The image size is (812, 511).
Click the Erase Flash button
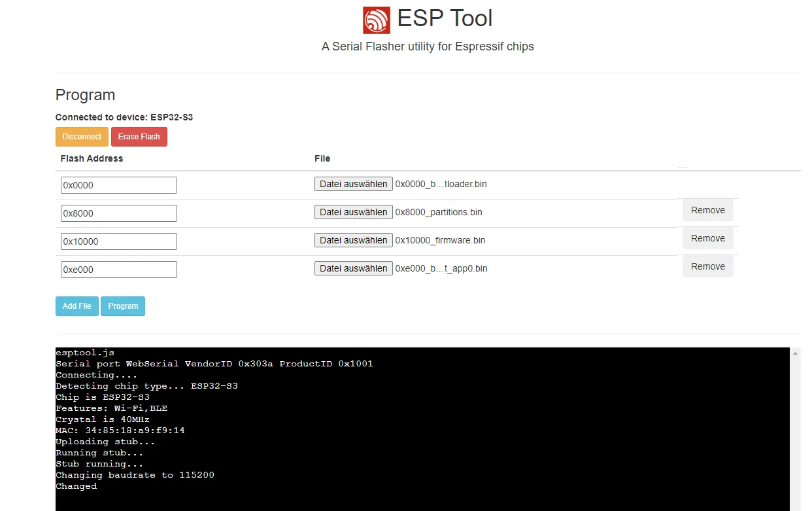(139, 137)
